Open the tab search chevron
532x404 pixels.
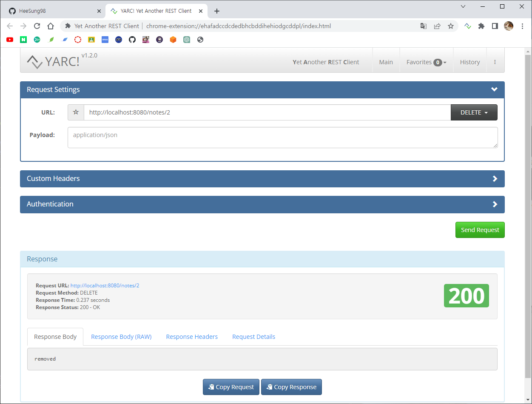click(x=463, y=6)
